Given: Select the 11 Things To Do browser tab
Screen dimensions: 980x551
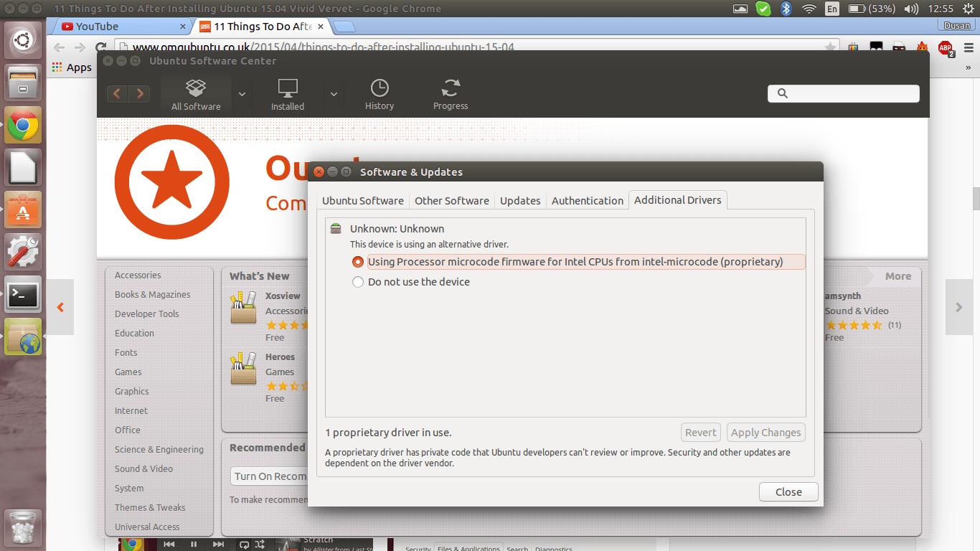Looking at the screenshot, I should (260, 27).
